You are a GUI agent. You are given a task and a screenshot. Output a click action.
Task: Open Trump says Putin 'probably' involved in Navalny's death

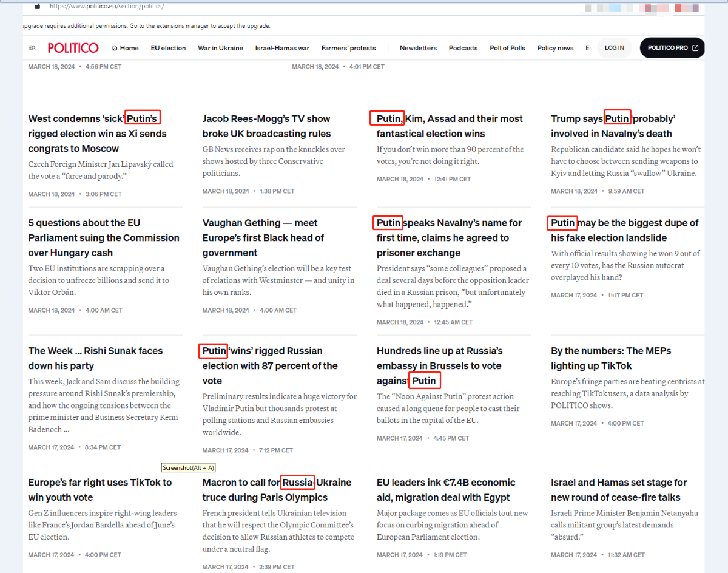[x=613, y=126]
